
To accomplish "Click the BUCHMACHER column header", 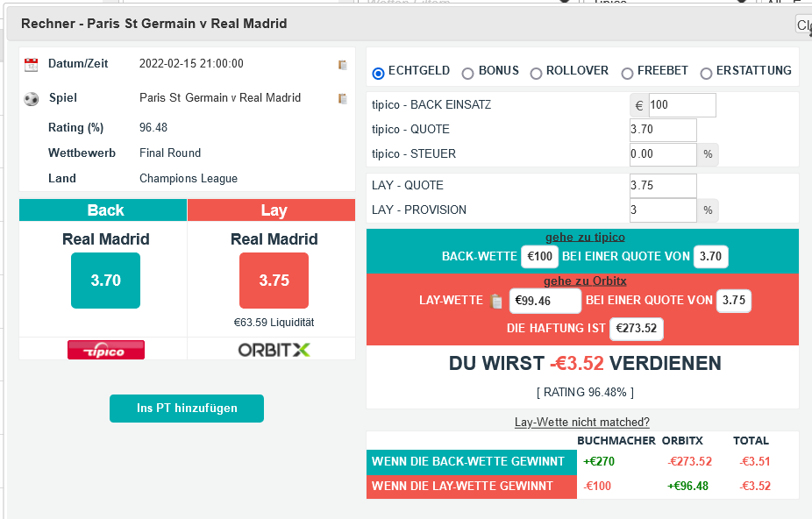I will coord(616,441).
